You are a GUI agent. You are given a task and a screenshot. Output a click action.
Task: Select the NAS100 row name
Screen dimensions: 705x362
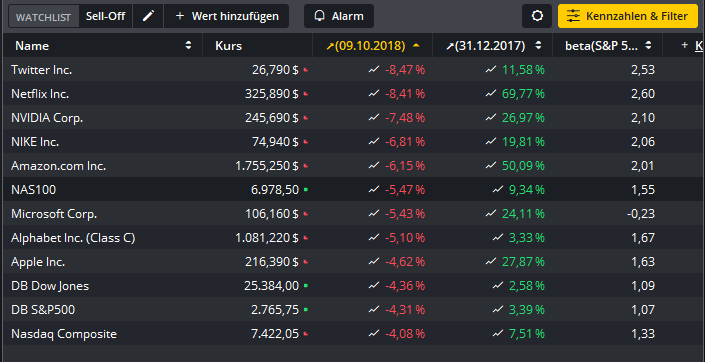pos(34,190)
